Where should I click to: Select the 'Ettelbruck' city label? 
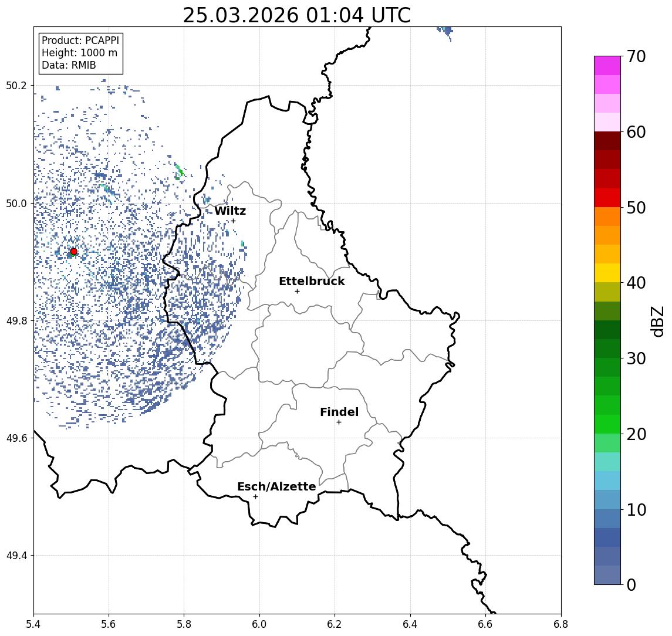coord(312,281)
